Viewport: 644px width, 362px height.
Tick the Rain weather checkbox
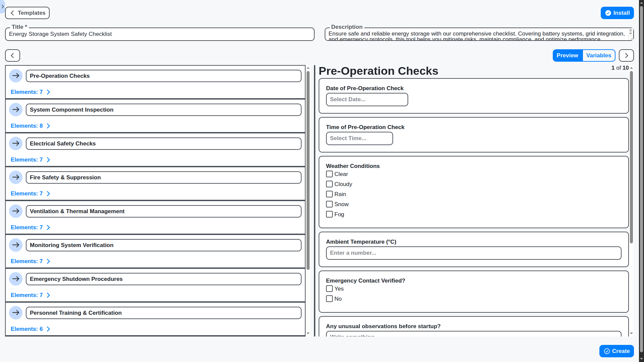[329, 194]
